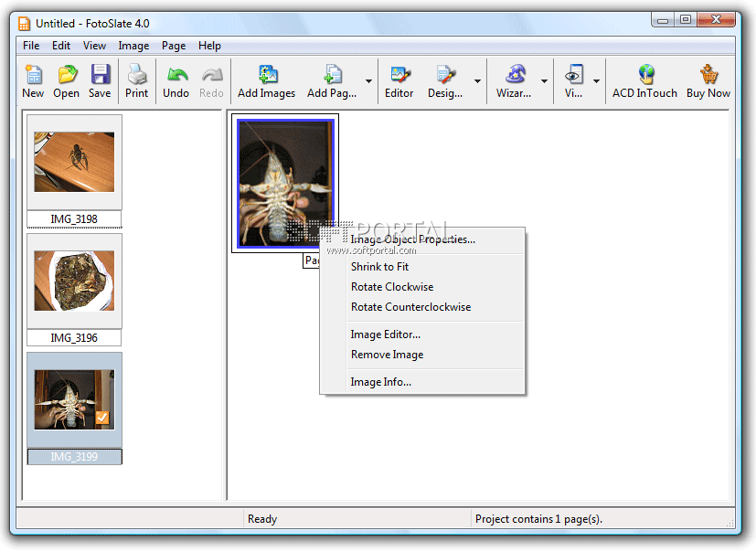The image size is (756, 552).
Task: Click the IMG_3199 filename label
Action: point(74,457)
